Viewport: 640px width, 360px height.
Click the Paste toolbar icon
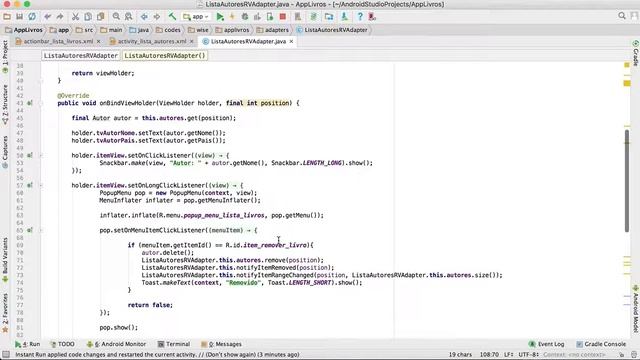(x=100, y=17)
